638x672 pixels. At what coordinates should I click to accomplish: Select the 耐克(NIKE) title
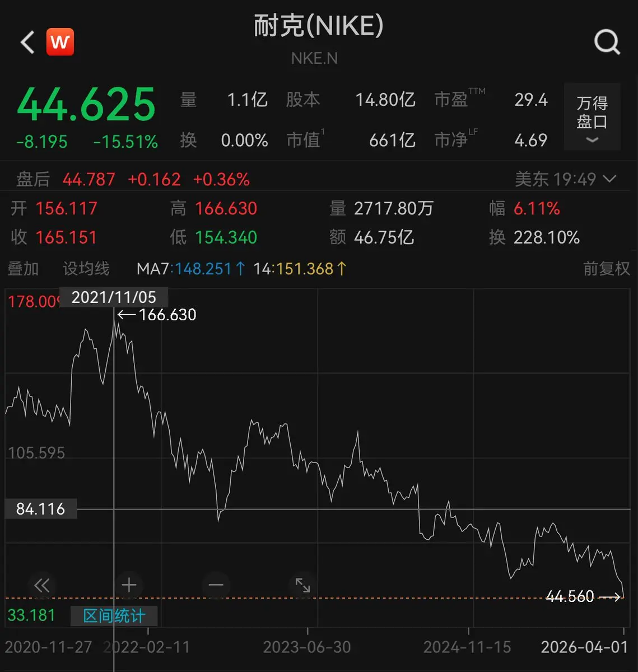(x=319, y=26)
